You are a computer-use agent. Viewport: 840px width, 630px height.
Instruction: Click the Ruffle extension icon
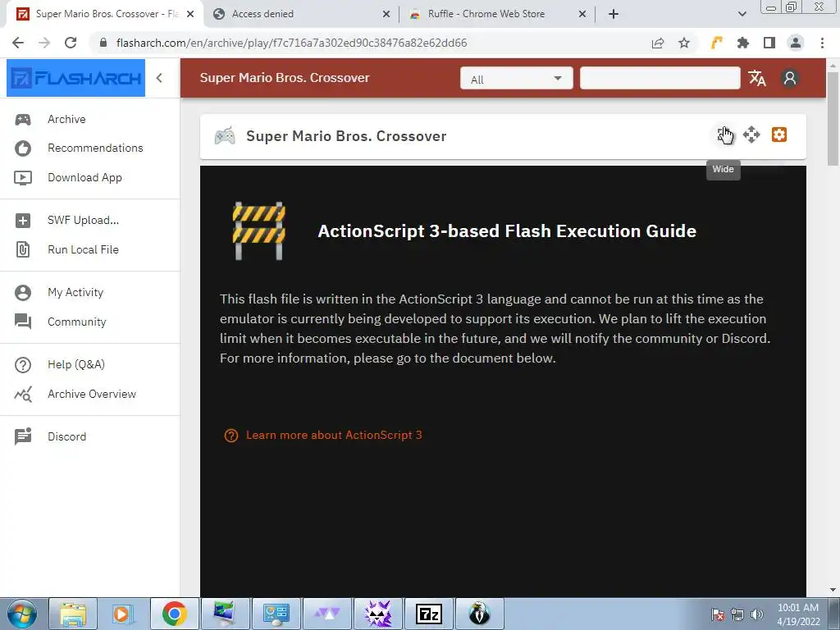point(717,43)
